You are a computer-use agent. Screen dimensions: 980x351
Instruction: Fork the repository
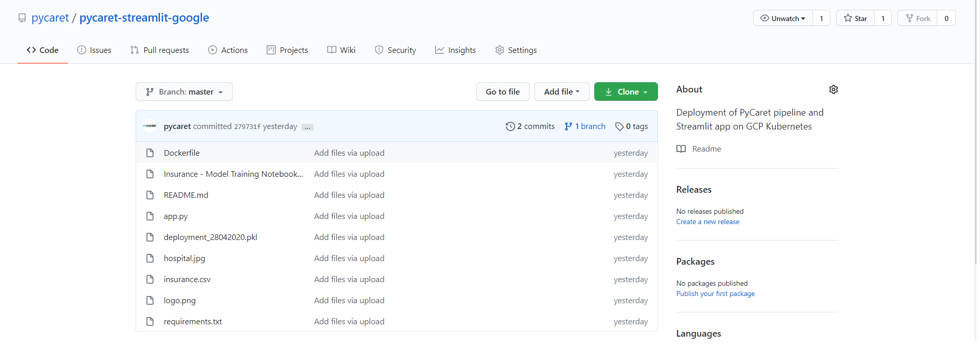point(917,19)
